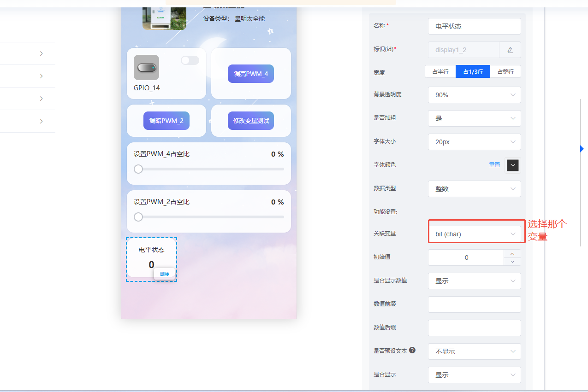Click 删除 to delete the 电平状态 widget
Screen dimensions: 588x392
click(x=164, y=273)
